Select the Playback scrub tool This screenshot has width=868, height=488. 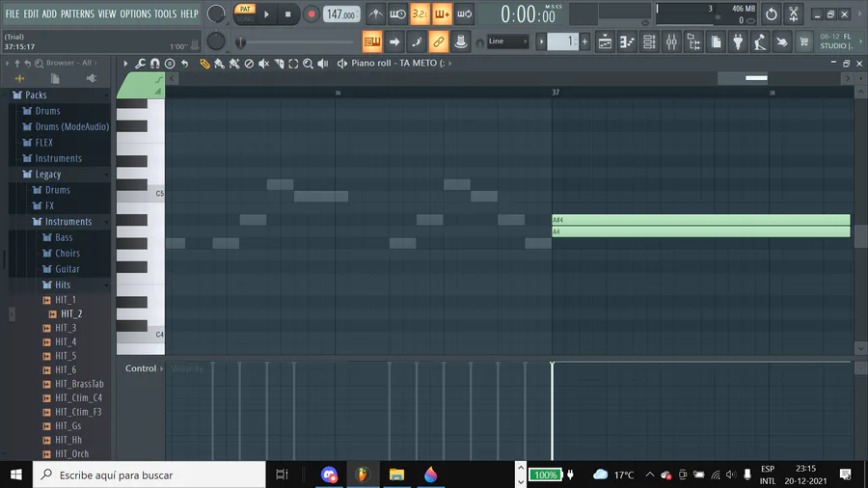coord(323,64)
